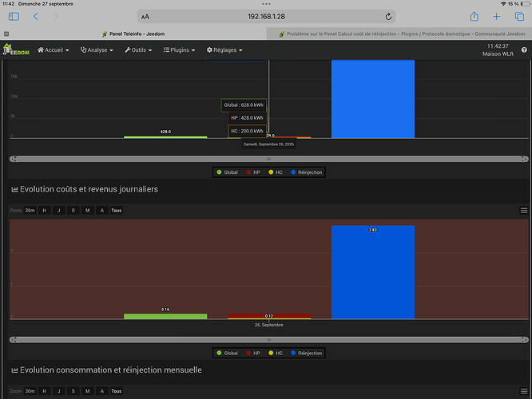The width and height of the screenshot is (532, 399).
Task: Set monthly chart zoom to A
Action: [102, 391]
